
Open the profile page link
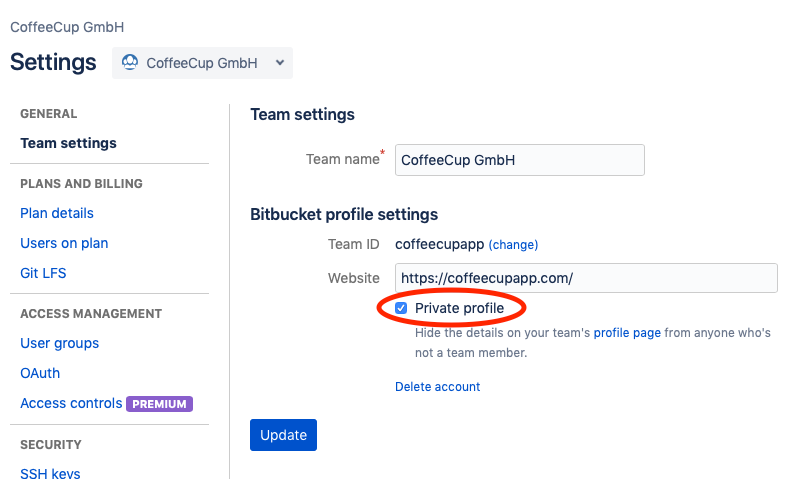[x=627, y=332]
